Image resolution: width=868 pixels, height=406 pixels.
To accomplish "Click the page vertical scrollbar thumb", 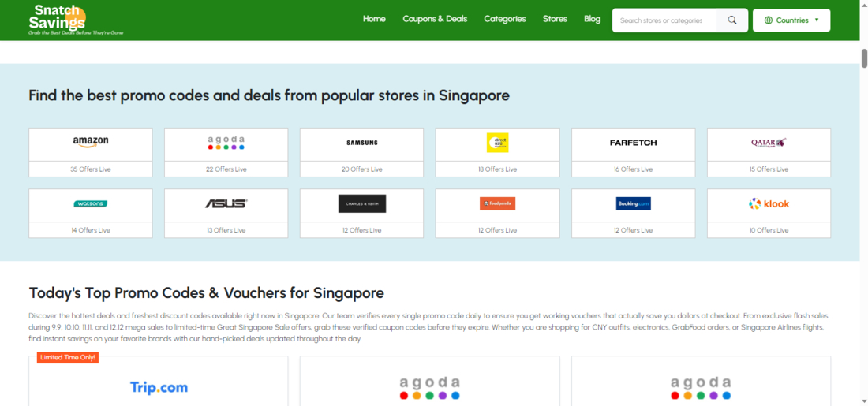I will click(863, 58).
